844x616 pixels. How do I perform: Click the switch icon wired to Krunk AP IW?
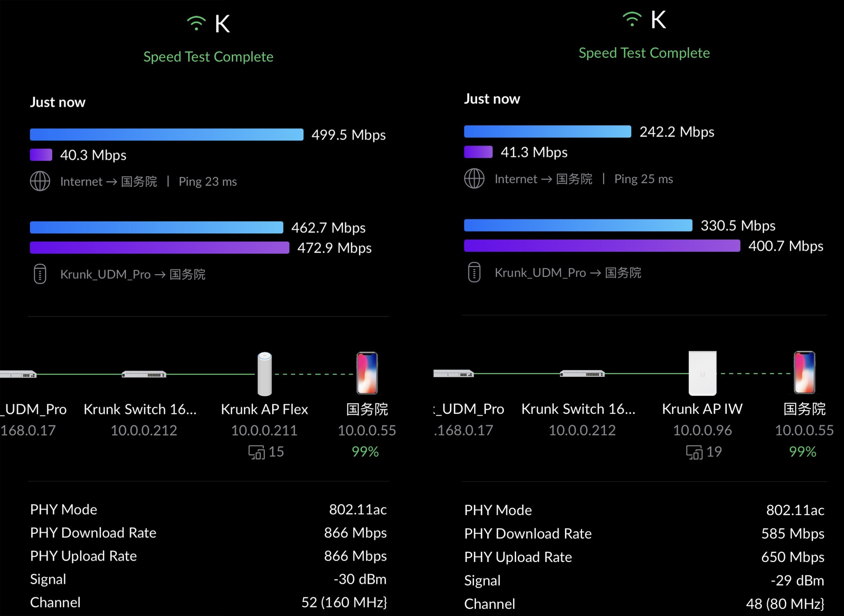click(x=582, y=374)
